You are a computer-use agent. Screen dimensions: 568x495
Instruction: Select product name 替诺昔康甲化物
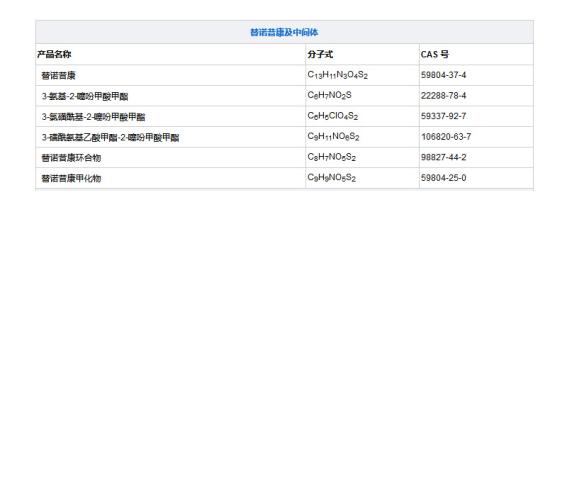(71, 178)
